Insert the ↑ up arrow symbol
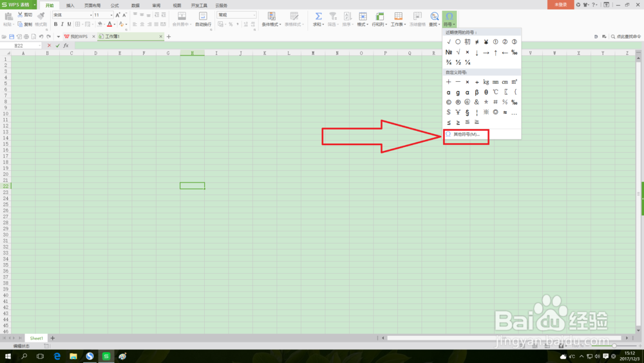 click(x=496, y=52)
